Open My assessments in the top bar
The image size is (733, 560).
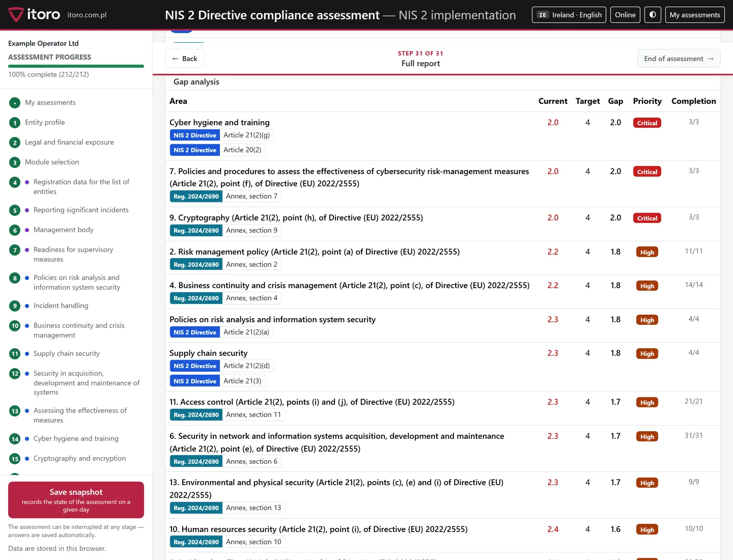tap(695, 15)
